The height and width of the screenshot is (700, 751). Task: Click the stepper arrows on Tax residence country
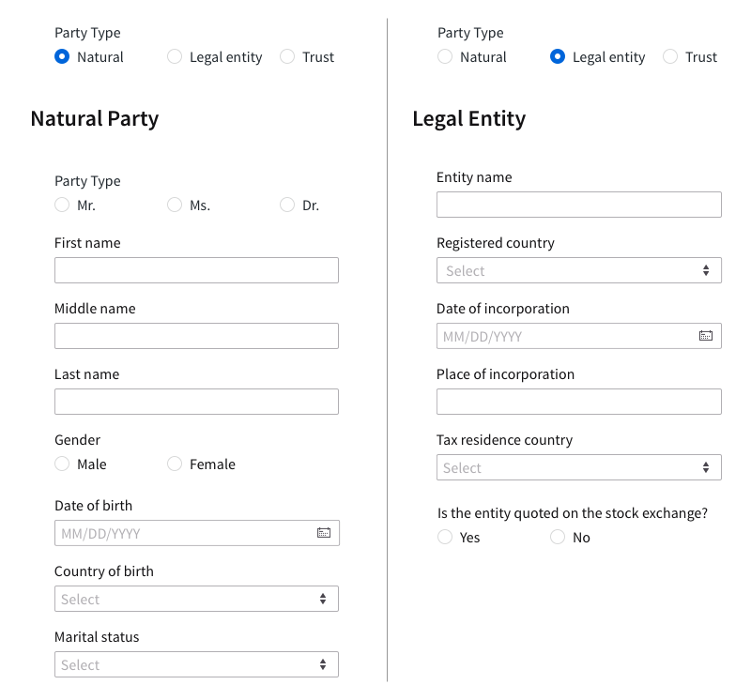pyautogui.click(x=706, y=467)
